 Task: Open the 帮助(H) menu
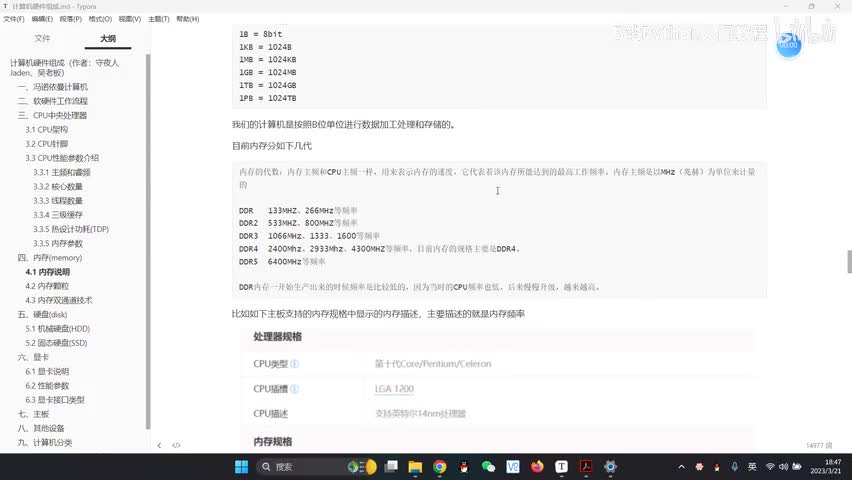(x=187, y=19)
